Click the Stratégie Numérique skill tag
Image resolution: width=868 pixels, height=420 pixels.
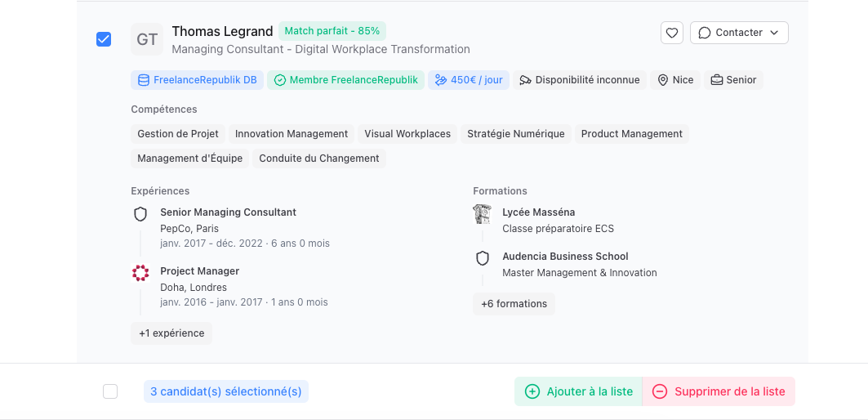click(516, 133)
